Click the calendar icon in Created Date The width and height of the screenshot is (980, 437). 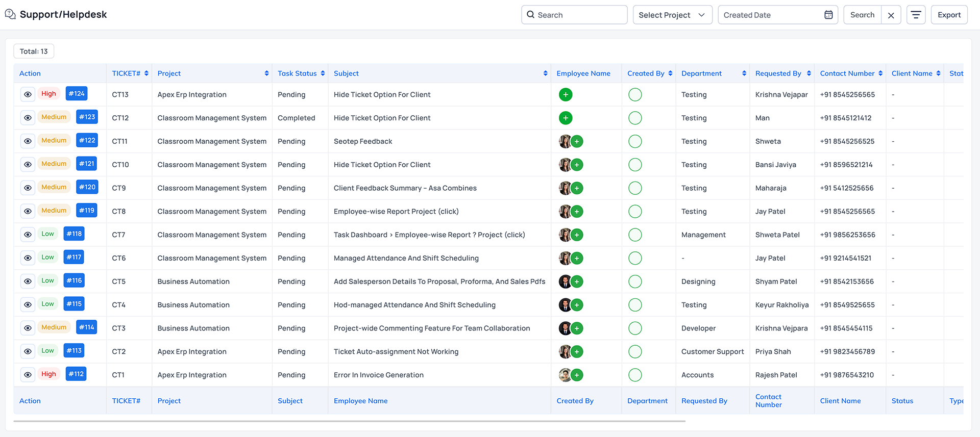point(828,15)
